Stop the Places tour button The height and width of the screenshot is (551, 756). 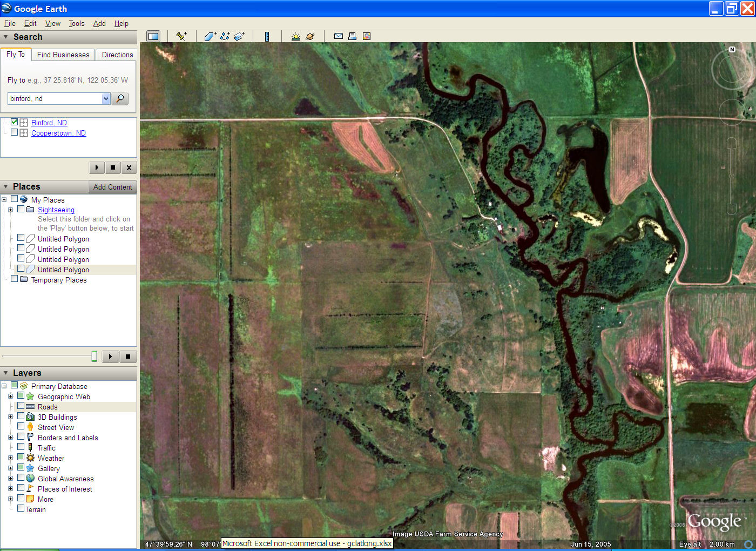click(128, 357)
